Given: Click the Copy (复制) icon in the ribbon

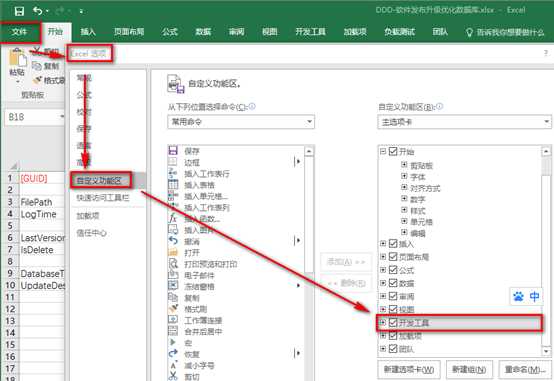Looking at the screenshot, I should [x=37, y=66].
